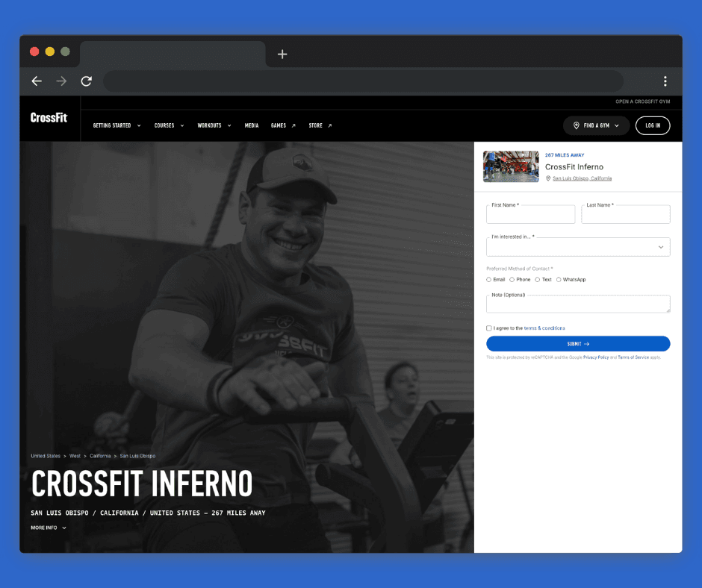The width and height of the screenshot is (702, 588).
Task: Click the location pin beside San Luis Obispo
Action: click(548, 178)
